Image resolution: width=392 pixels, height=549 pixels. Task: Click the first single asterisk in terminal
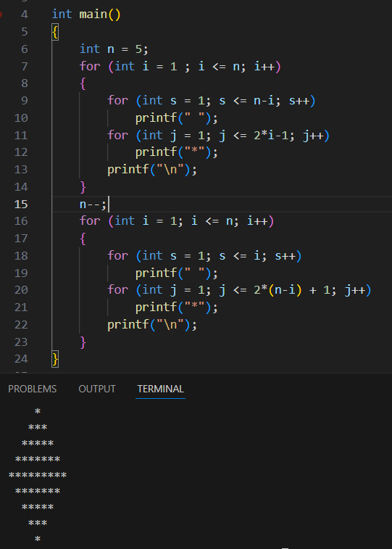tap(38, 411)
